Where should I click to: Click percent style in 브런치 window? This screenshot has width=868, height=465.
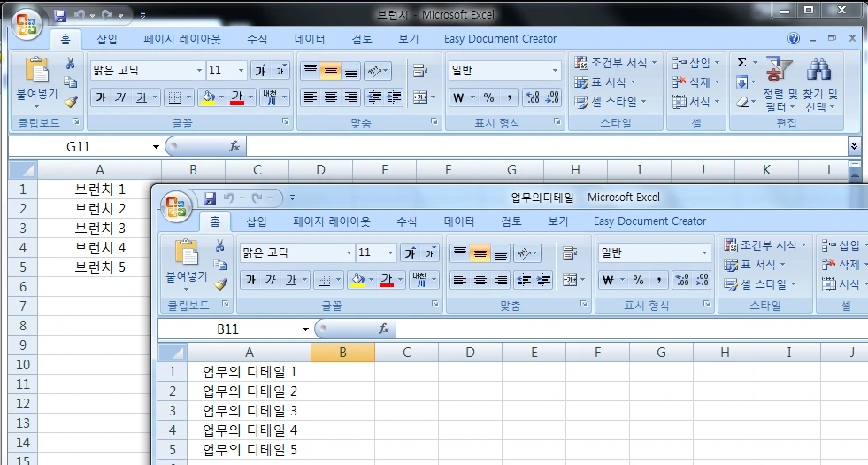(x=488, y=97)
